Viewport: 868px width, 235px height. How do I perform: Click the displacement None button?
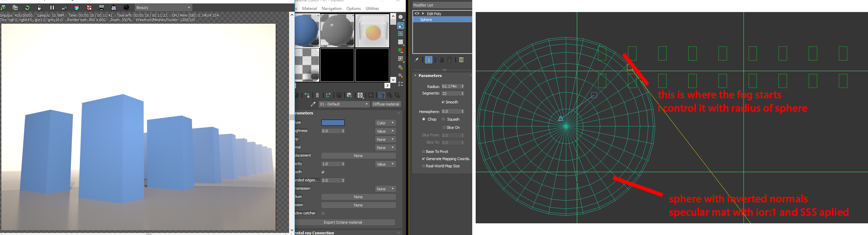pyautogui.click(x=358, y=156)
